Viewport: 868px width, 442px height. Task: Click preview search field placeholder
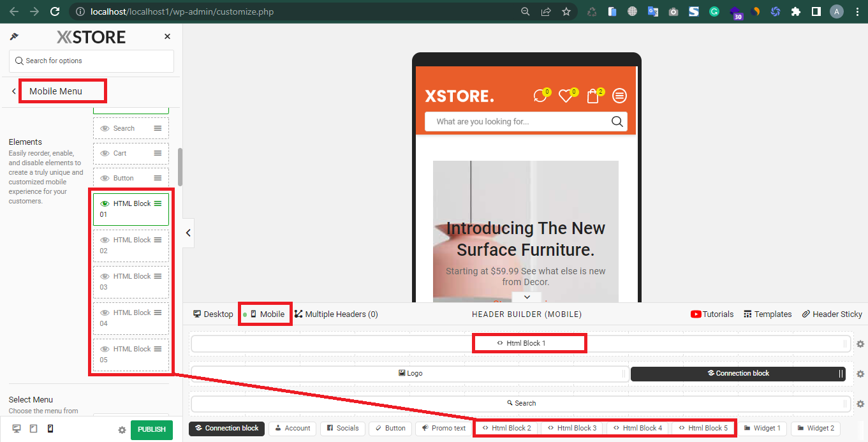(483, 121)
